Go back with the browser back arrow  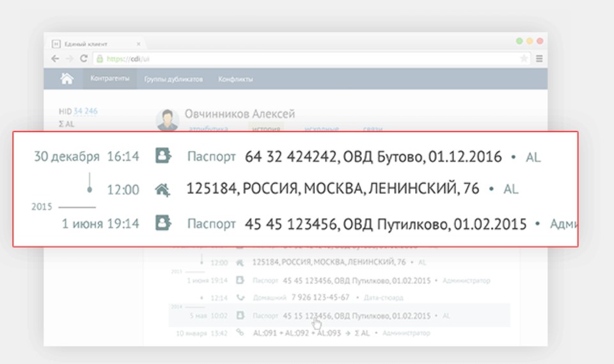tap(55, 59)
